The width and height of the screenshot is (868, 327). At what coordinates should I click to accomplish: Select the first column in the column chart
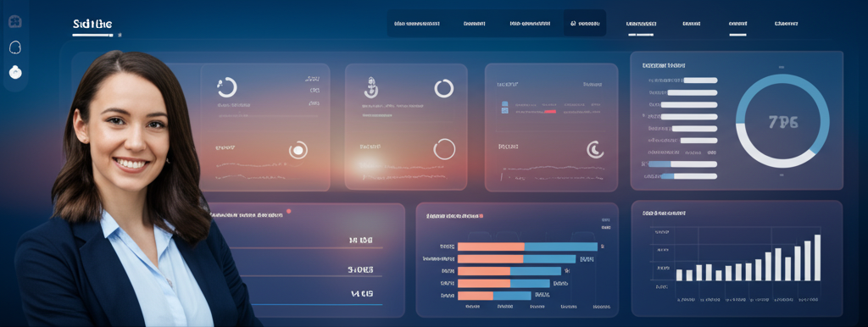tap(679, 275)
